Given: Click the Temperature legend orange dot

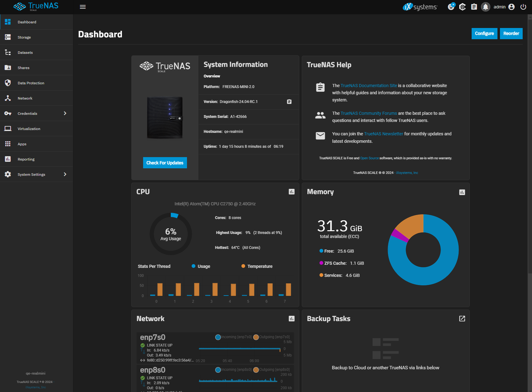Looking at the screenshot, I should click(x=243, y=266).
